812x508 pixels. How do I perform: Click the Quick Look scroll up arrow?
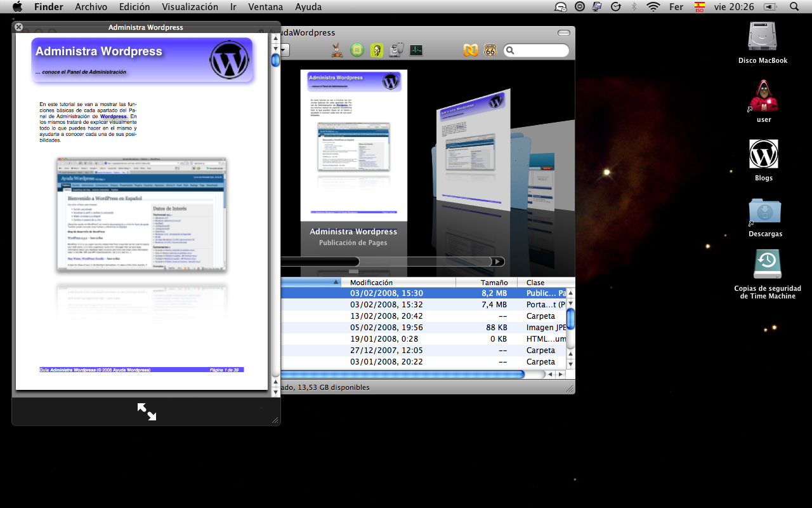[275, 38]
